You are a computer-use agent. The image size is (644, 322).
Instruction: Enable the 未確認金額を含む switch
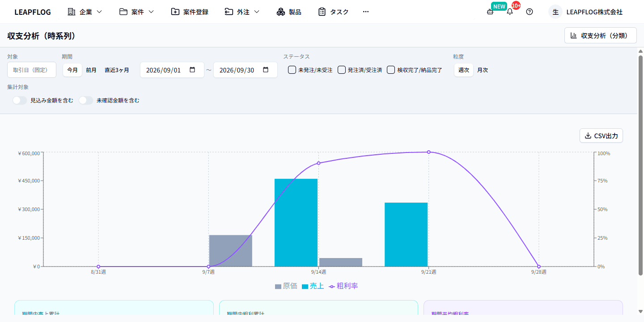pyautogui.click(x=86, y=101)
